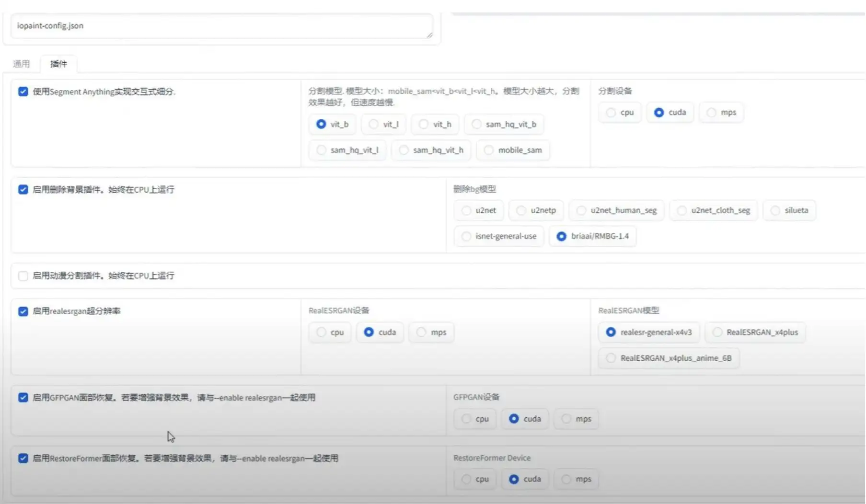
Task: Select the RealESRGAN_x4plus_anime_6B model
Action: [x=668, y=358]
